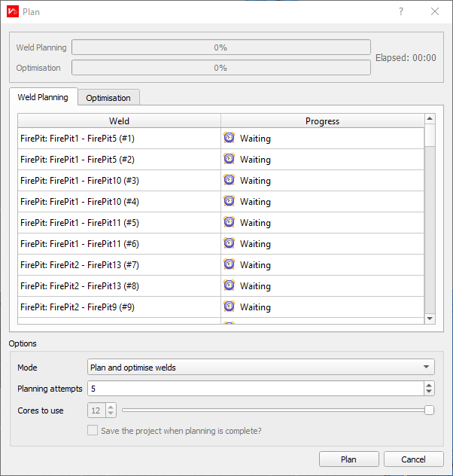Click the waiting clock icon for weld #3

[x=230, y=180]
